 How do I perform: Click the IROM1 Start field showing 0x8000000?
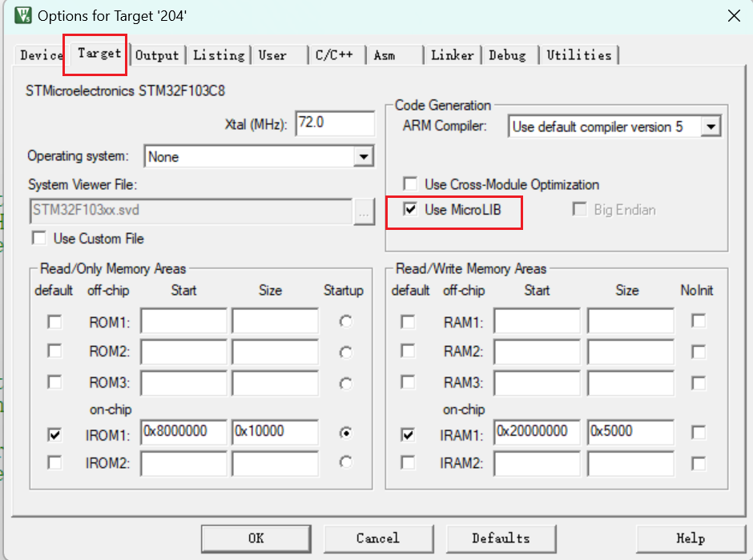coord(184,433)
